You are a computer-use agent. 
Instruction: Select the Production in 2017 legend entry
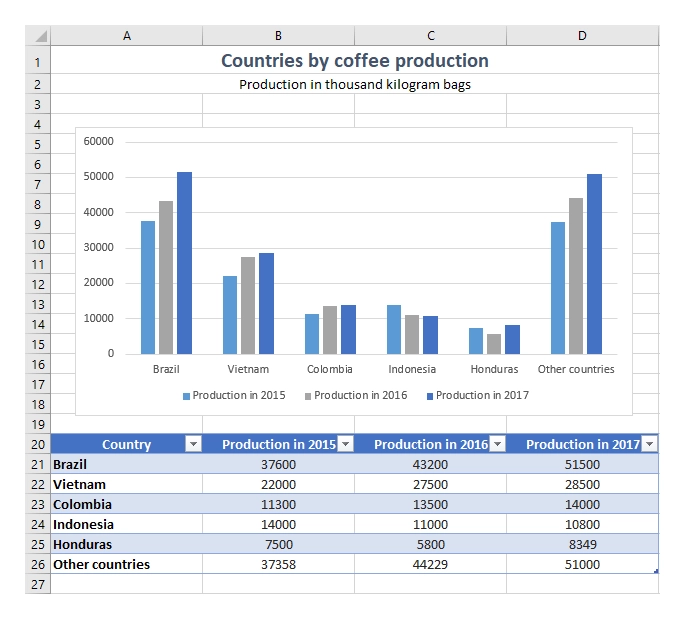click(x=478, y=395)
